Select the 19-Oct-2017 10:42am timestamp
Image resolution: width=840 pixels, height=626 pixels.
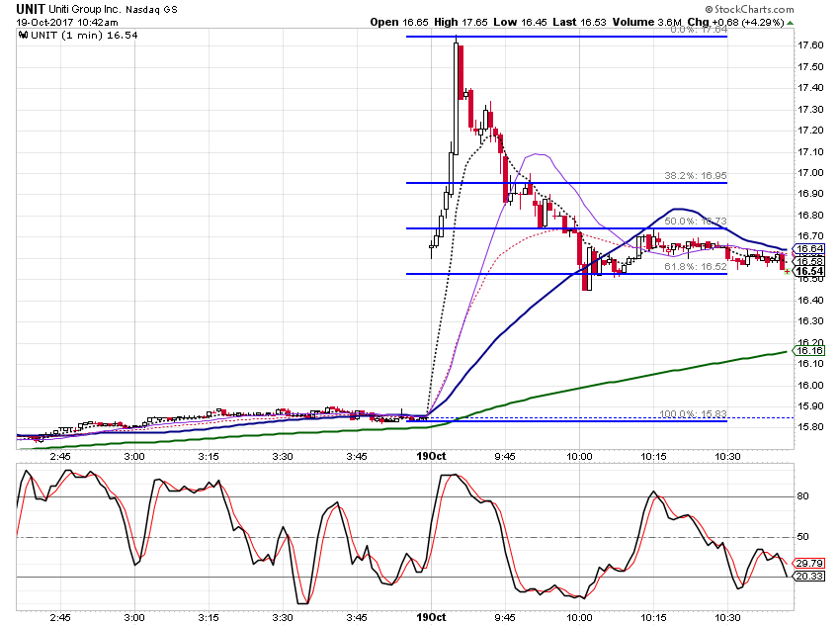67,23
